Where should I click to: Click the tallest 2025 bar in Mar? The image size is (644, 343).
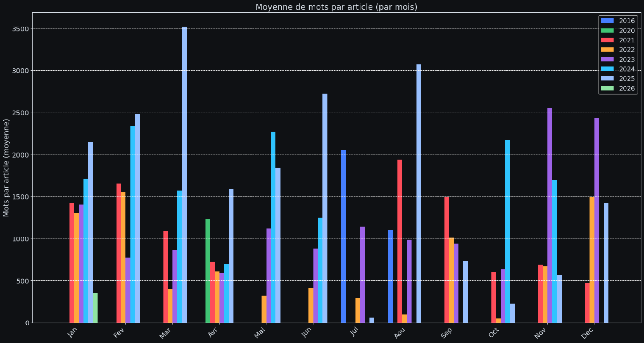(184, 174)
